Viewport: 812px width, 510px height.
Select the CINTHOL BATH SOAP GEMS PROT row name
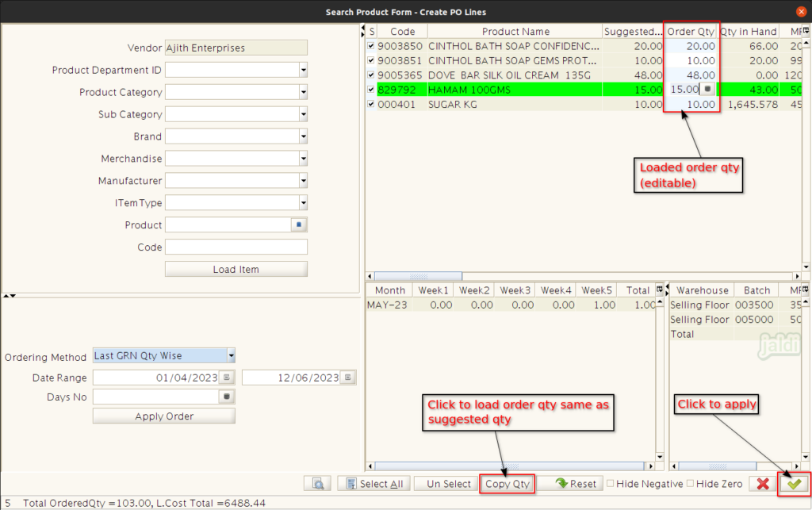[x=514, y=60]
